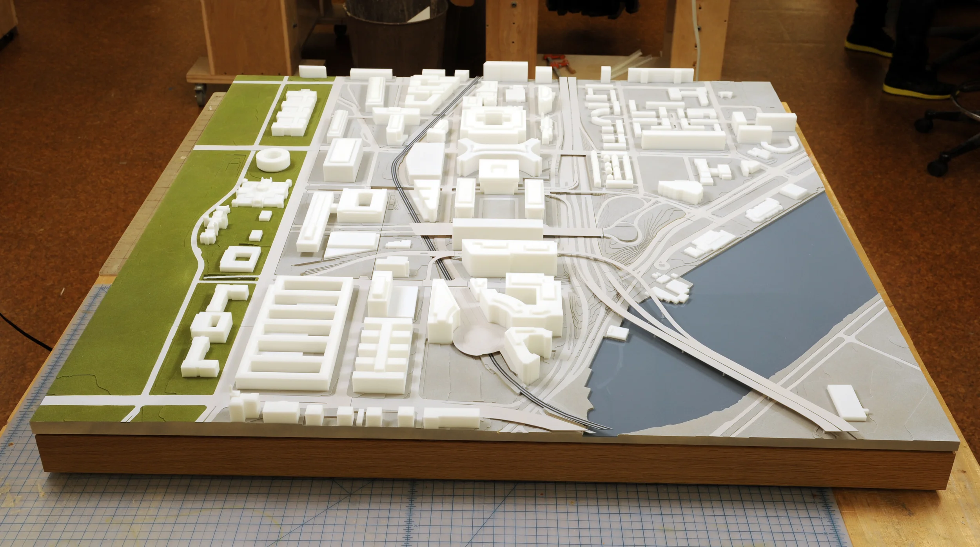This screenshot has width=980, height=547.
Task: Click the ring-shaped circular building in the park
Action: click(x=273, y=160)
